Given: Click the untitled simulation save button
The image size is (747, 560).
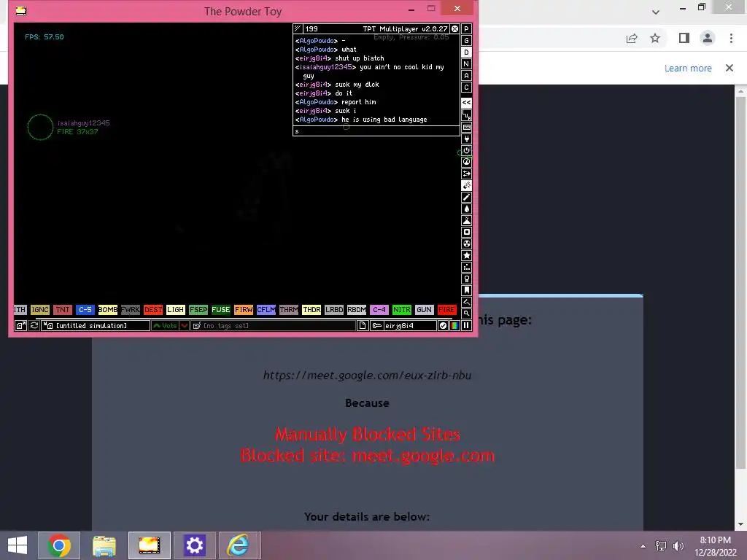Looking at the screenshot, I should (96, 326).
